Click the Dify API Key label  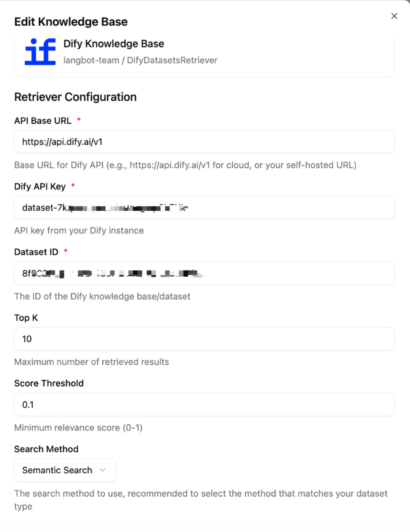pyautogui.click(x=40, y=187)
